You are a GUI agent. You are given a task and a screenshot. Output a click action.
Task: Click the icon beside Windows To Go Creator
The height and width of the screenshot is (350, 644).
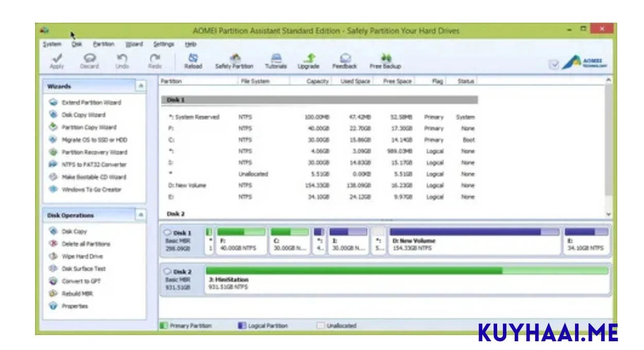(53, 189)
